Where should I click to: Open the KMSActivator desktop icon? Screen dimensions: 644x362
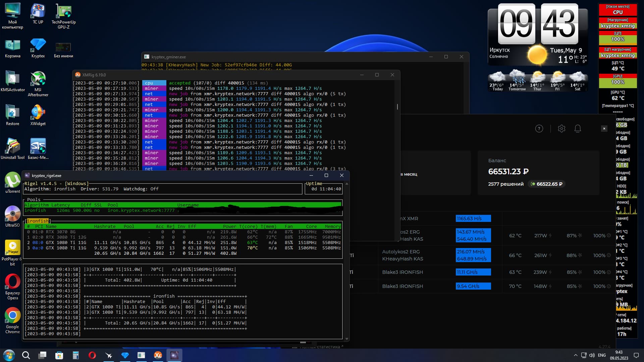pyautogui.click(x=12, y=81)
